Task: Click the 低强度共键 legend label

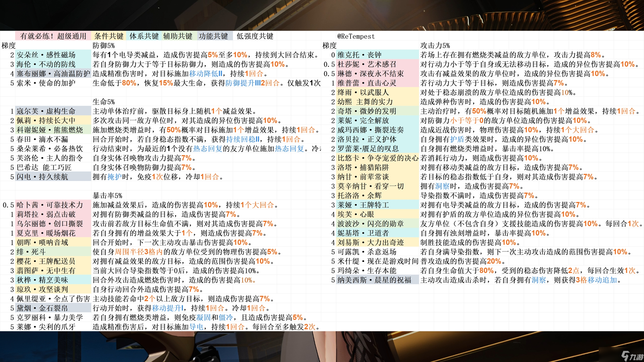Action: point(255,36)
